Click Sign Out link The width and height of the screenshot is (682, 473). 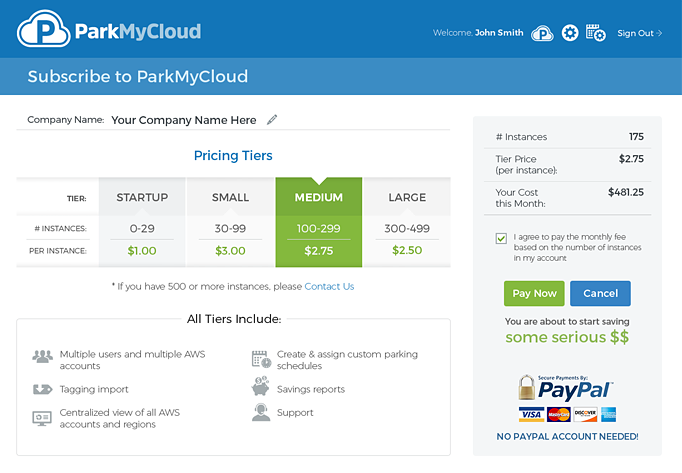click(x=639, y=33)
